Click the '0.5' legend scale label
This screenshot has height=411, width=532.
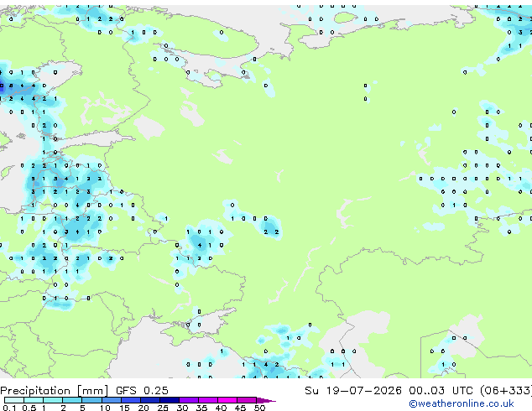click(x=29, y=408)
